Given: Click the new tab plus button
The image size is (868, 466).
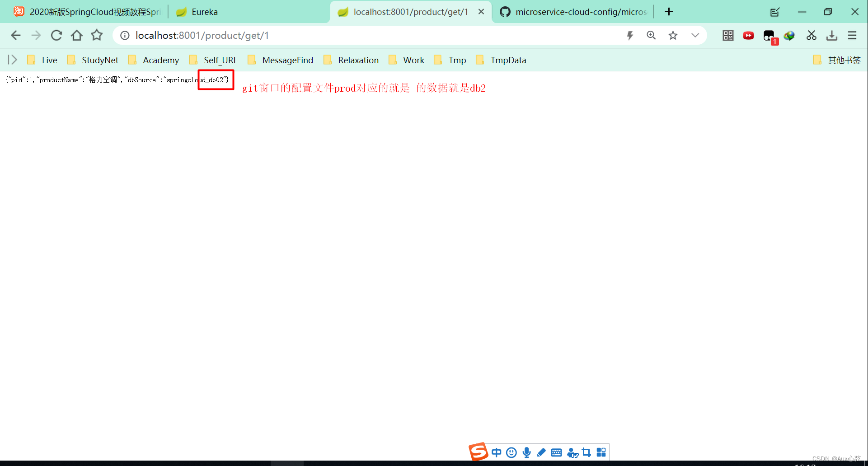Looking at the screenshot, I should [669, 12].
